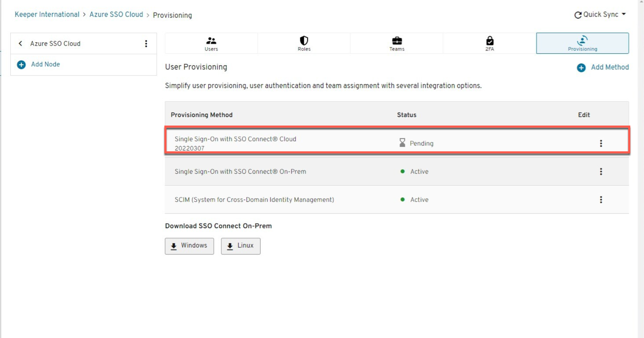Click the Add Method plus icon

pos(581,68)
